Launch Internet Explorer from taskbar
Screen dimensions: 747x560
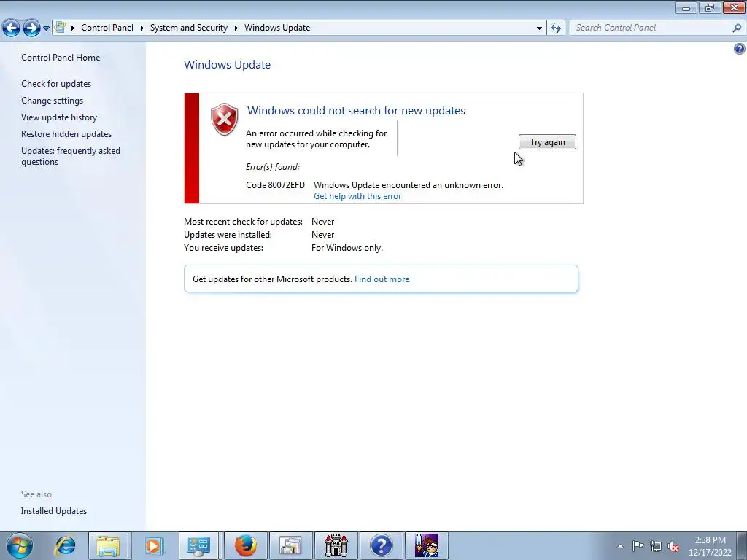[x=64, y=545]
